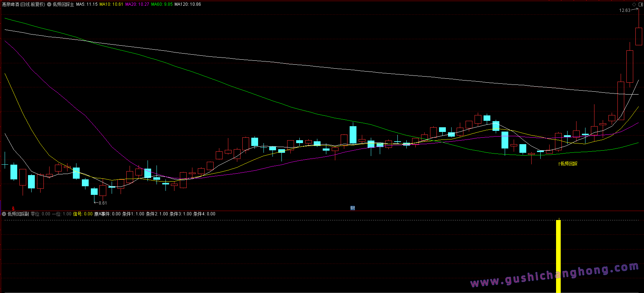Click the magenta MA20: 10.27 label
644x293 pixels.
pos(137,4)
